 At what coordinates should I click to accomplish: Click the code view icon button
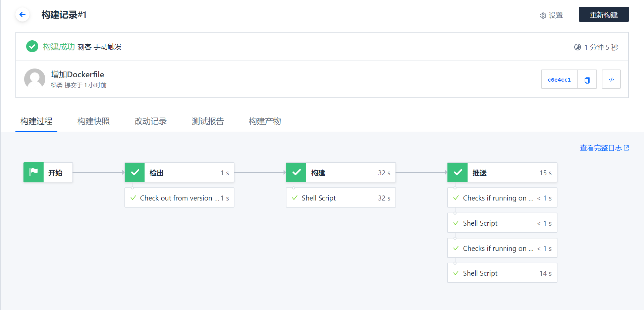click(x=611, y=80)
